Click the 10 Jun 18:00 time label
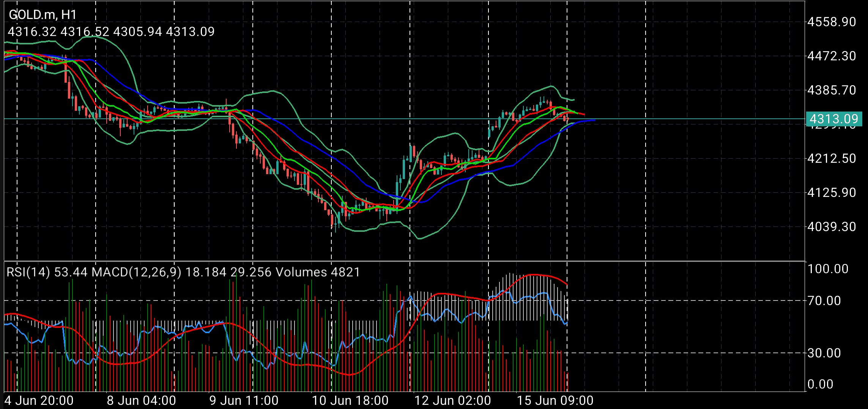 point(350,401)
